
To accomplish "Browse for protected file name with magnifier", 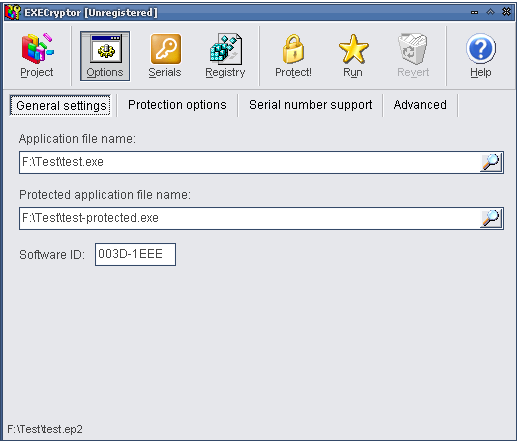I will coord(491,219).
